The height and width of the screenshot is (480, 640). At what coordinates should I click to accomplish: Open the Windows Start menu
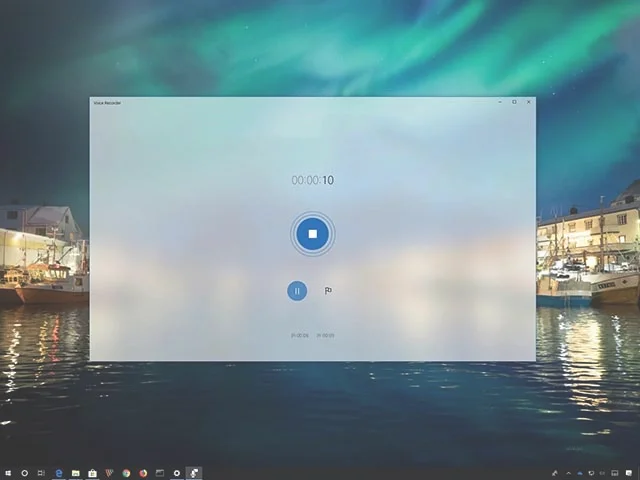(8, 473)
